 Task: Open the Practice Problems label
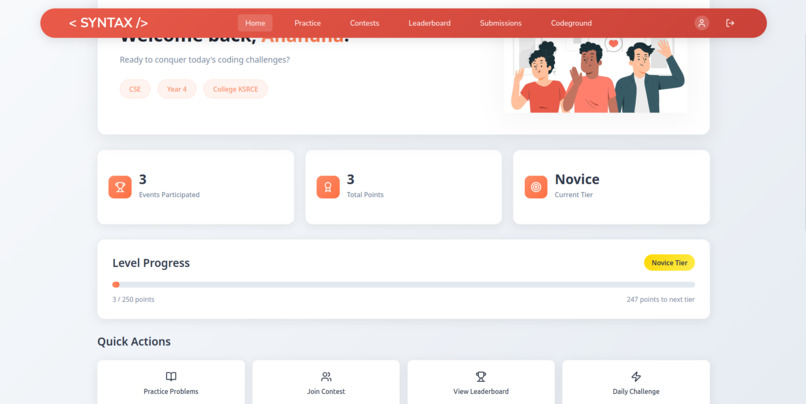point(171,392)
